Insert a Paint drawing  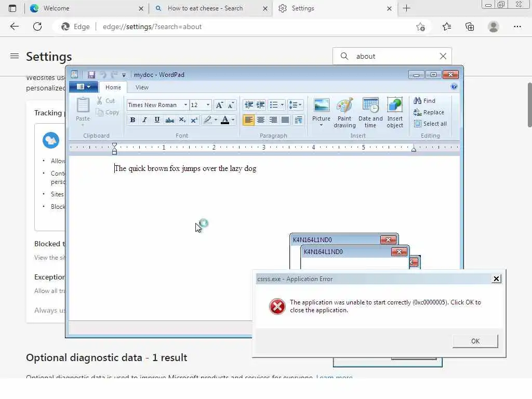pos(344,113)
